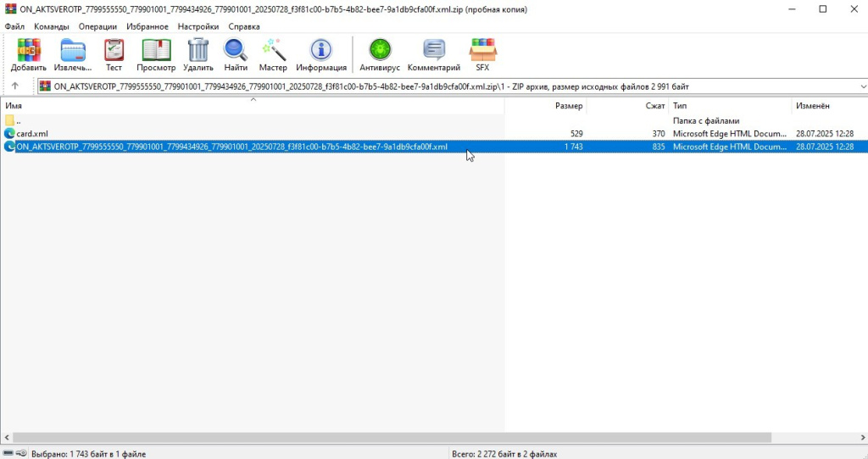Sort files by Изменён column header
868x459 pixels.
[812, 106]
